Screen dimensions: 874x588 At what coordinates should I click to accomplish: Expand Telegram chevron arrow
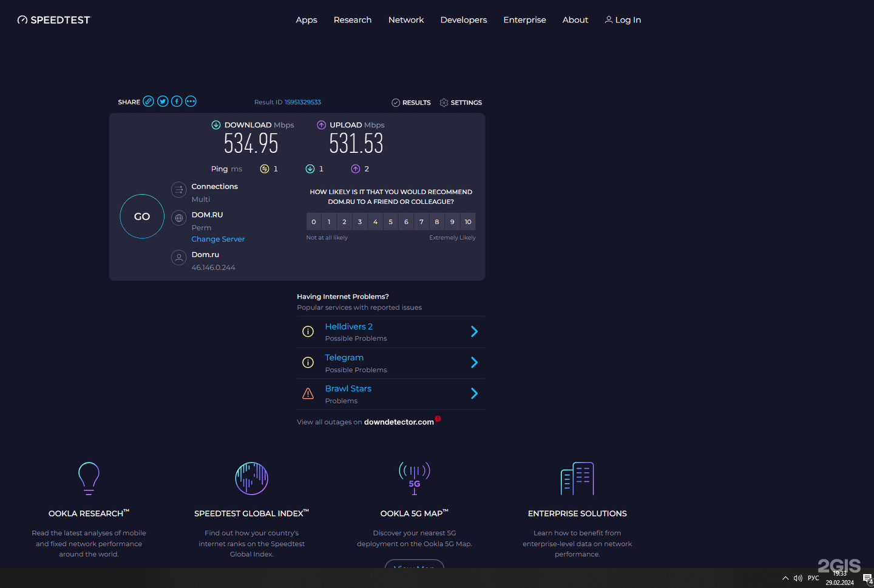click(x=475, y=362)
